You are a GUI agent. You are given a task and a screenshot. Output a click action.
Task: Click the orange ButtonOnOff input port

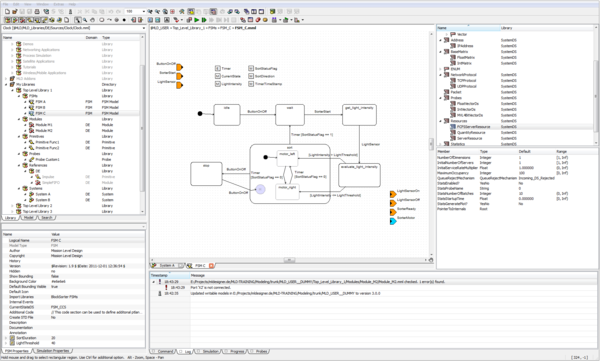click(179, 67)
